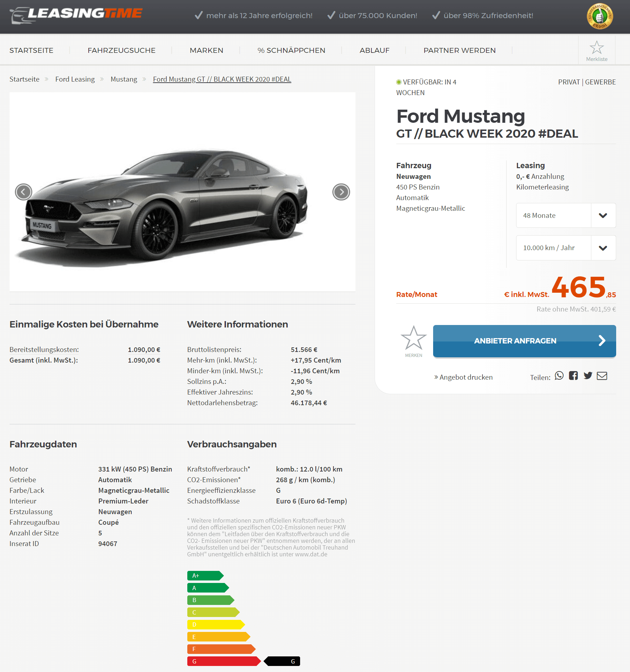Click the Ford Mustang car photo

(x=182, y=192)
